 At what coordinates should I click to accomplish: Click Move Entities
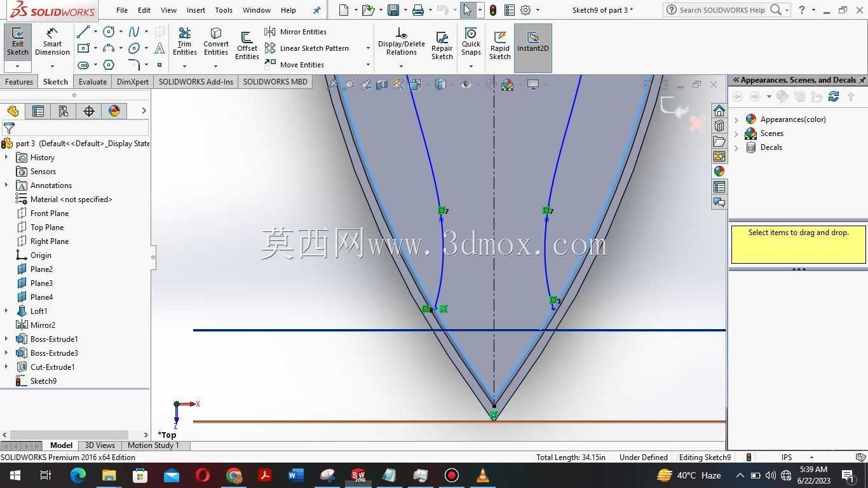[295, 65]
